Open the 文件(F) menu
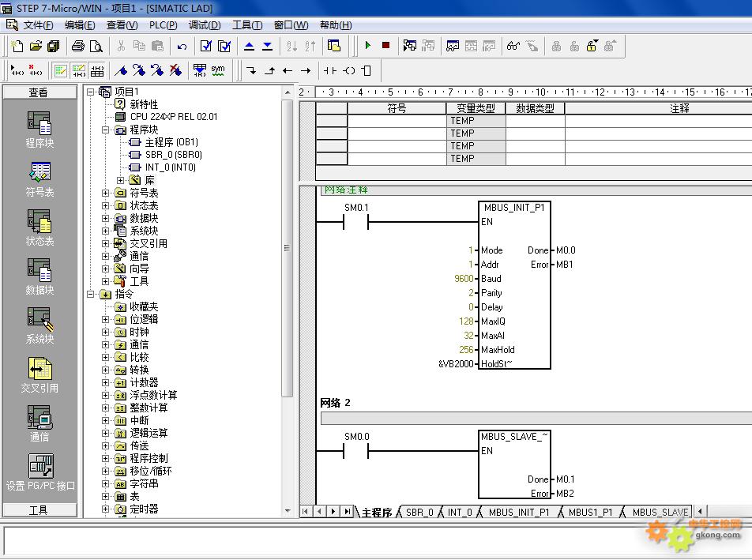752x560 pixels. coord(38,25)
